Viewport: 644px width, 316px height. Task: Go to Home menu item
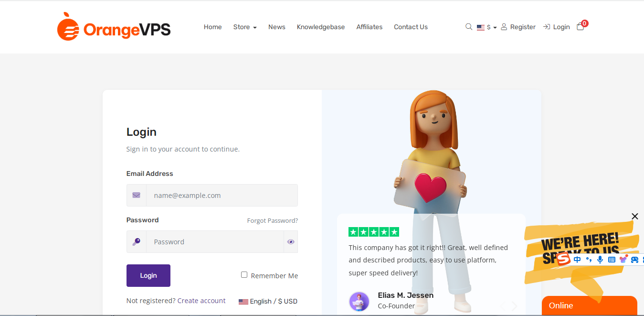(213, 27)
